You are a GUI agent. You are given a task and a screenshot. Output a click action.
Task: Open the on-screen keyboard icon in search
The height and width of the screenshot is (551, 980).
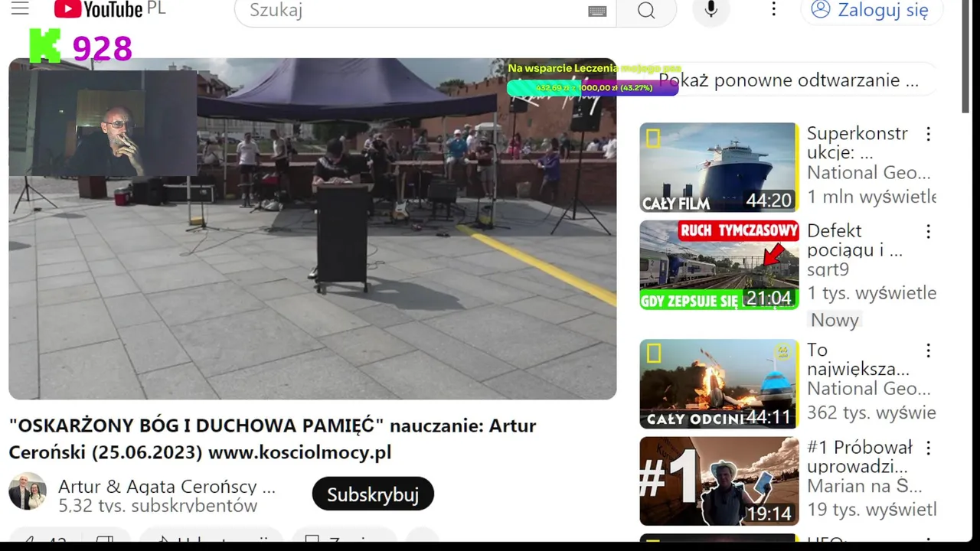[x=597, y=11]
